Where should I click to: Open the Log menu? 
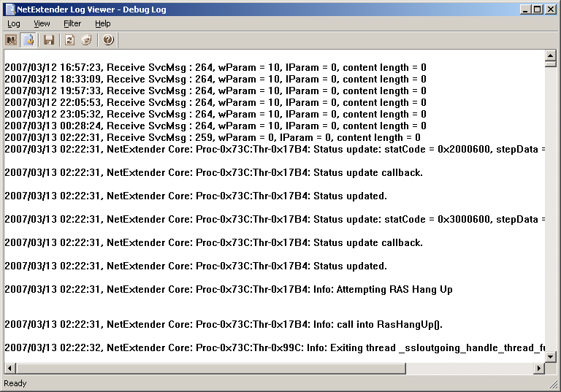(x=14, y=23)
